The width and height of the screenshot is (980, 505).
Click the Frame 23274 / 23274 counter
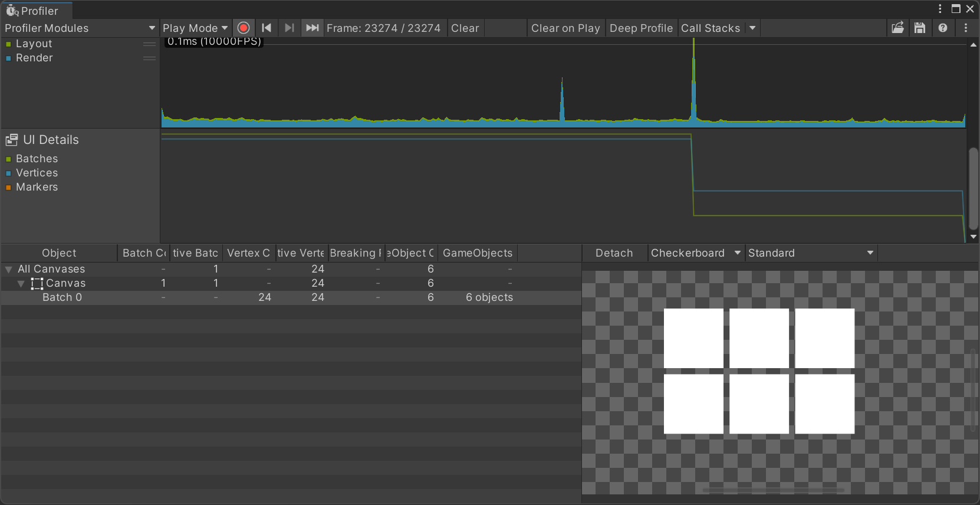[x=383, y=28]
